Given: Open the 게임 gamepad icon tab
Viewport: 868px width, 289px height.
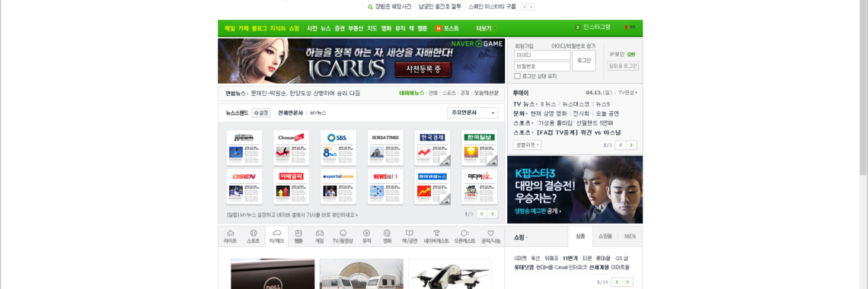Looking at the screenshot, I should [x=320, y=237].
